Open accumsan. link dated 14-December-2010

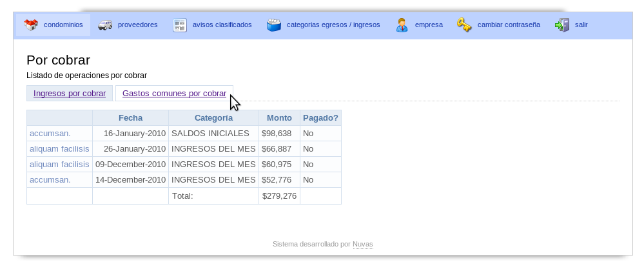coord(50,180)
